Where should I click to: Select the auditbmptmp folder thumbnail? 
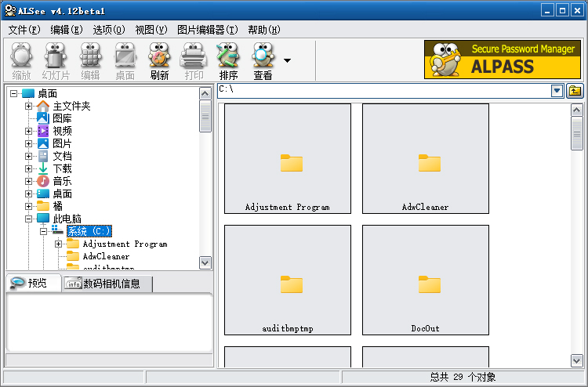(x=288, y=280)
